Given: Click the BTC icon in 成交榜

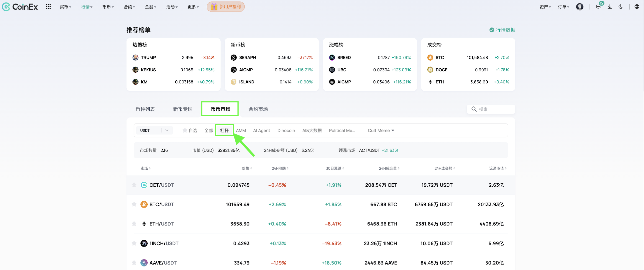Looking at the screenshot, I should click(x=430, y=58).
